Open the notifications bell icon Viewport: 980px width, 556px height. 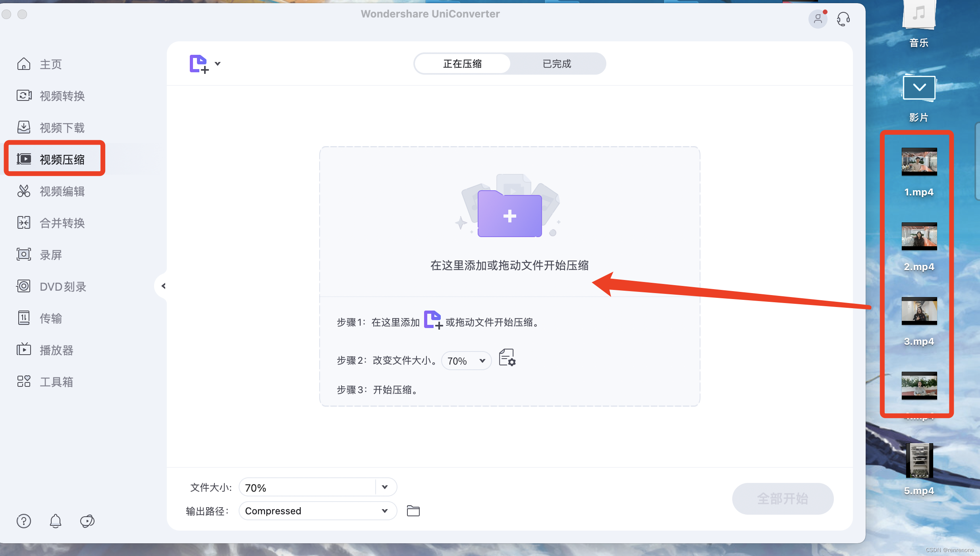(x=56, y=521)
